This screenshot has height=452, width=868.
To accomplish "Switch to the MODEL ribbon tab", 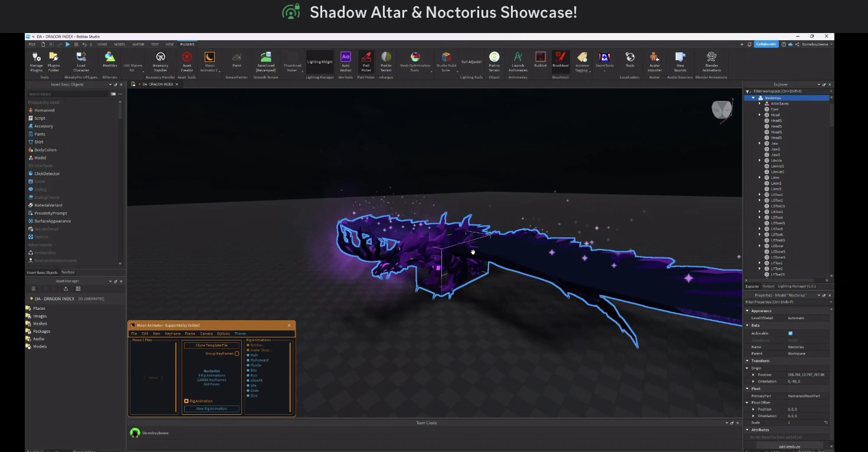I will (119, 44).
